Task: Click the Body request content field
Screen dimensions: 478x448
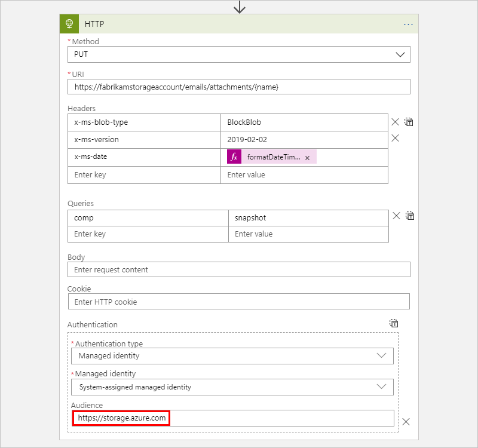Action: coord(239,270)
